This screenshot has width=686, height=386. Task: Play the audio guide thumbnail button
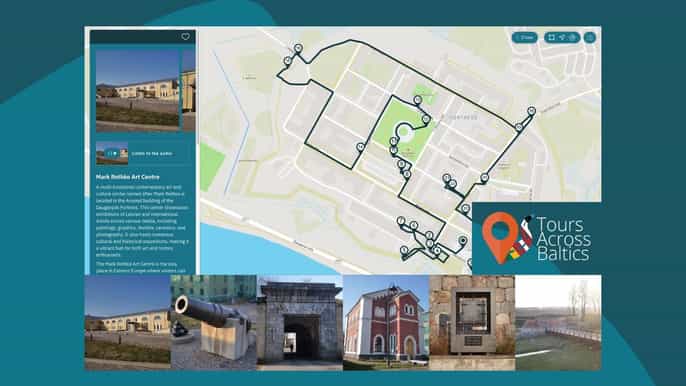112,154
